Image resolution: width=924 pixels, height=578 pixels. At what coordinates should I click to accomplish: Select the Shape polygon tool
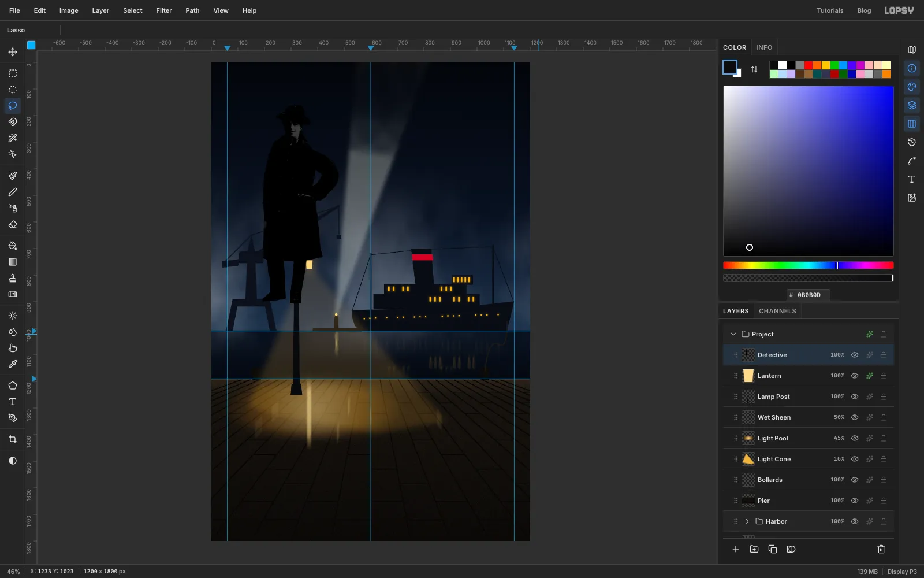(13, 386)
